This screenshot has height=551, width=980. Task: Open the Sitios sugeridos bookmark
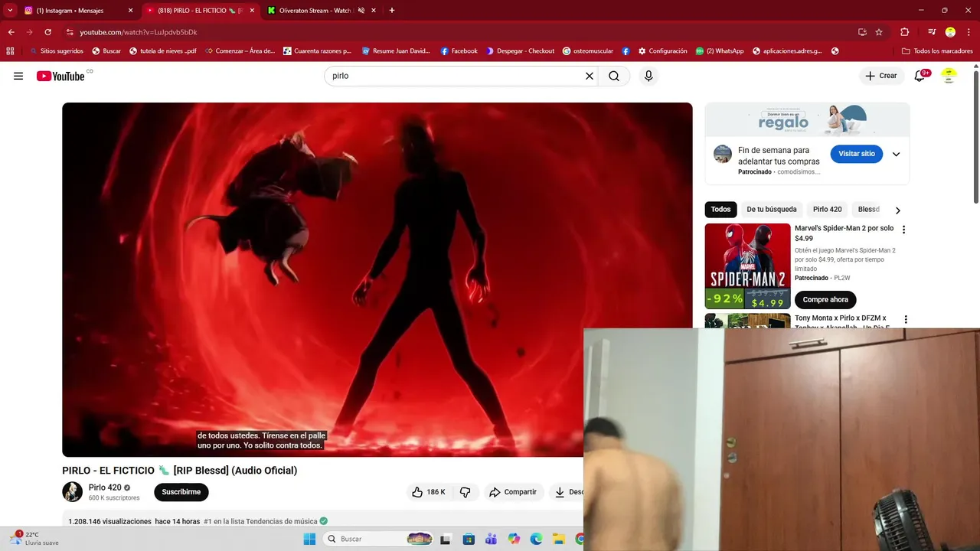[56, 51]
